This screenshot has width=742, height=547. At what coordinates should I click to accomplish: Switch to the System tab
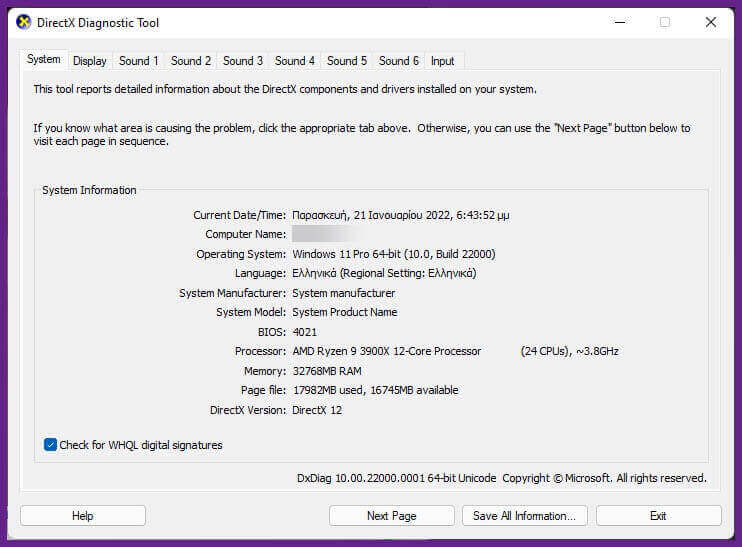click(44, 59)
